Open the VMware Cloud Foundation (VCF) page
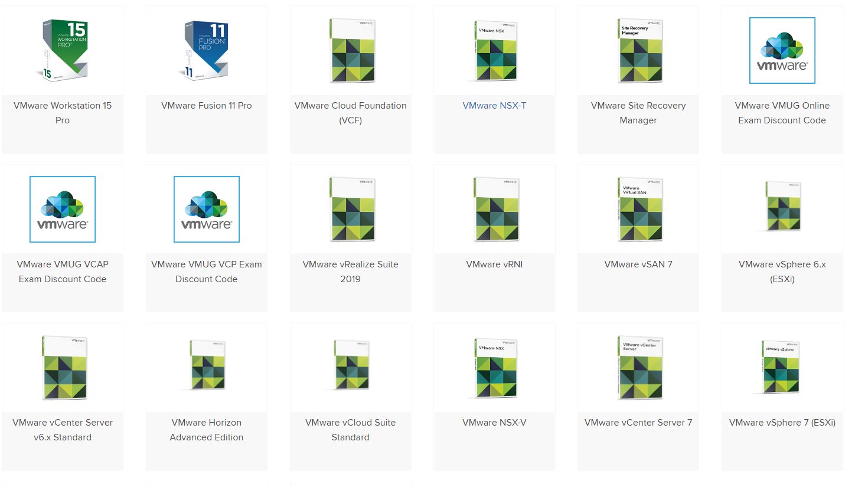This screenshot has height=487, width=868. (350, 113)
